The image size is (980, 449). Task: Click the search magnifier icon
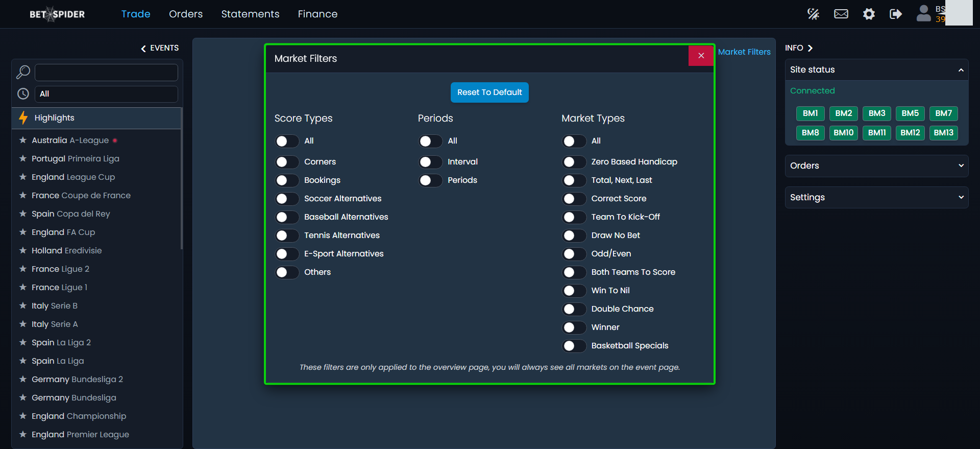[x=23, y=72]
